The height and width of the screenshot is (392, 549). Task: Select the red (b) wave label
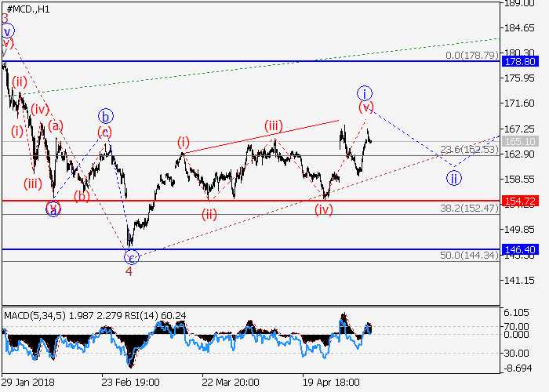coord(82,196)
